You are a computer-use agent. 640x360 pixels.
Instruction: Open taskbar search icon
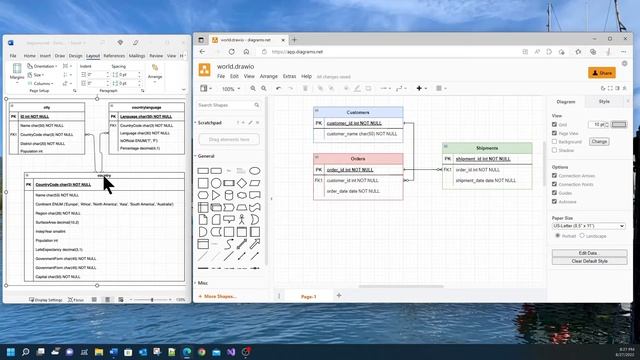tap(25, 352)
